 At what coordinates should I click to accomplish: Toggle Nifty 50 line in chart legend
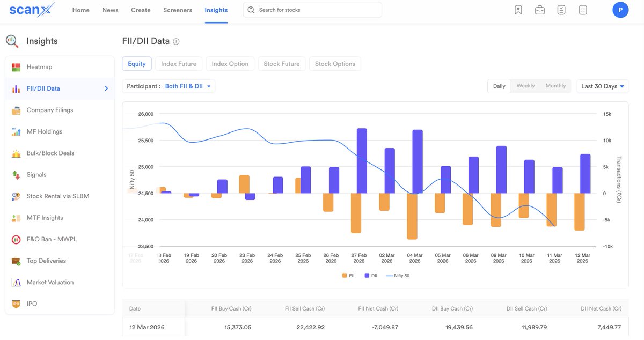coord(398,276)
